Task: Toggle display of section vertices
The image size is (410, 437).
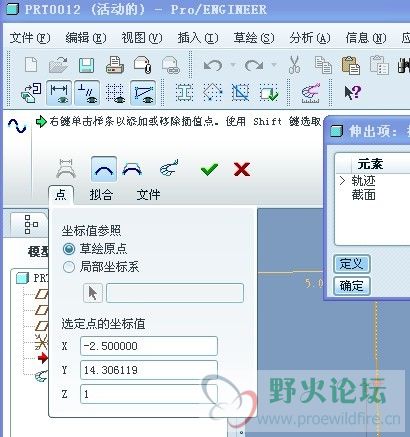Action: click(x=143, y=93)
